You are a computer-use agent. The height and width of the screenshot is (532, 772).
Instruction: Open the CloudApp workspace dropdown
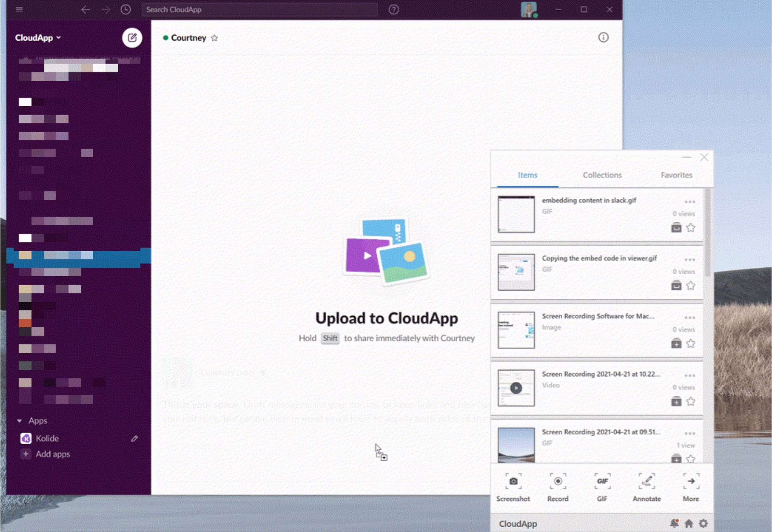[38, 38]
